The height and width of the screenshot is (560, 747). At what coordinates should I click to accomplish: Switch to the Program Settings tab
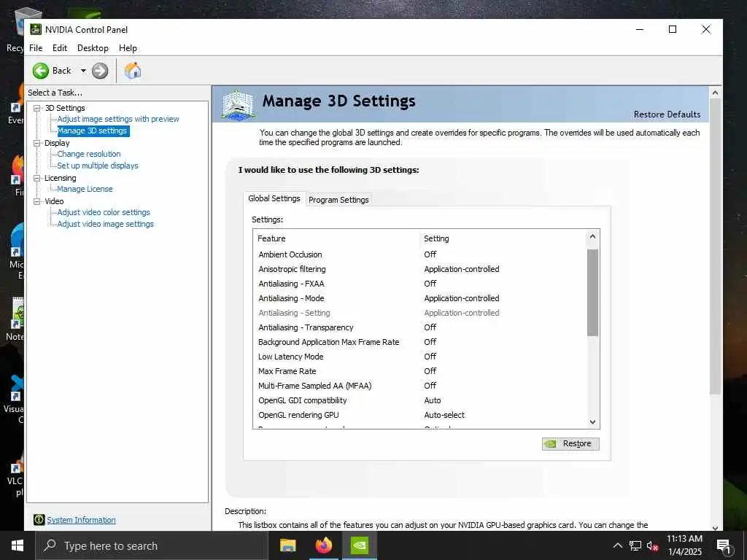tap(338, 200)
